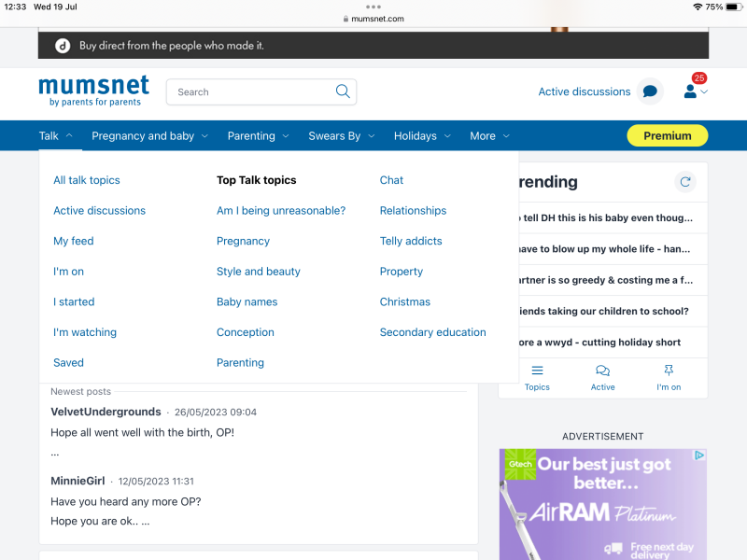Tap the Topics list icon
747x560 pixels.
[x=537, y=371]
